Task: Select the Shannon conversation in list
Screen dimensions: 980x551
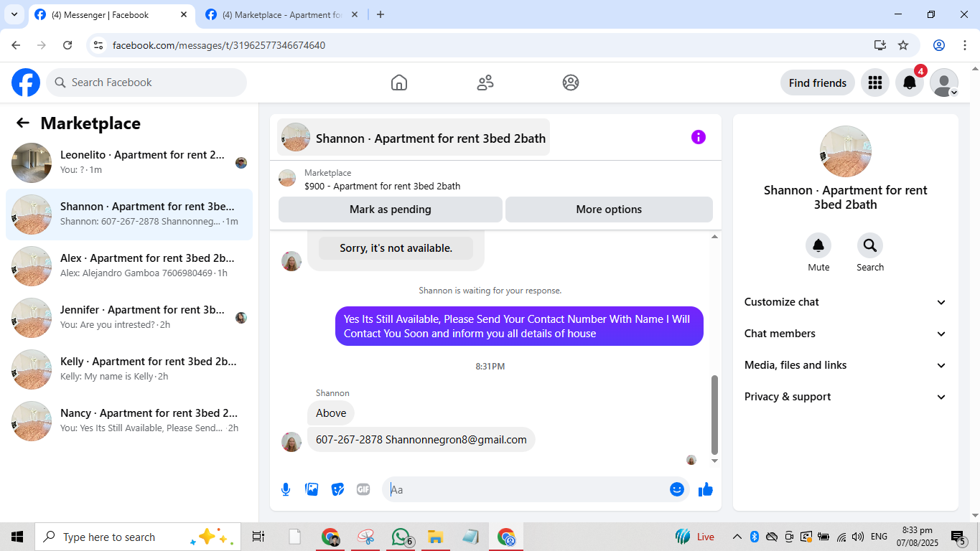Action: 129,215
